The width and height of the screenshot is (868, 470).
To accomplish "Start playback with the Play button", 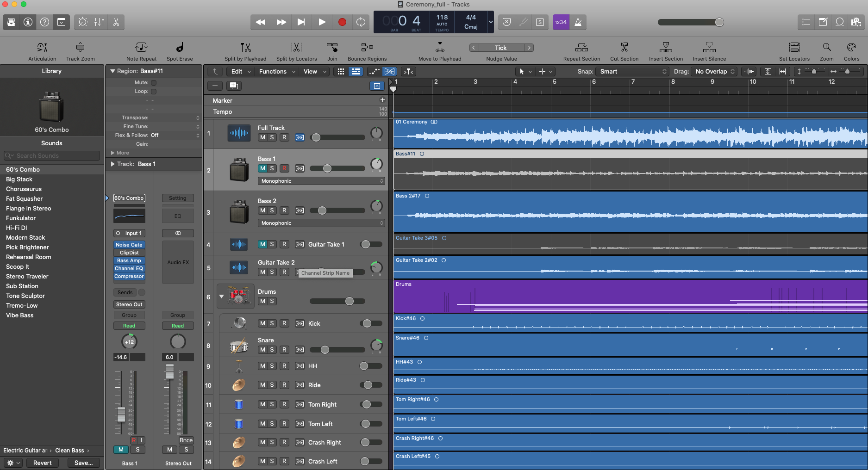I will tap(322, 22).
